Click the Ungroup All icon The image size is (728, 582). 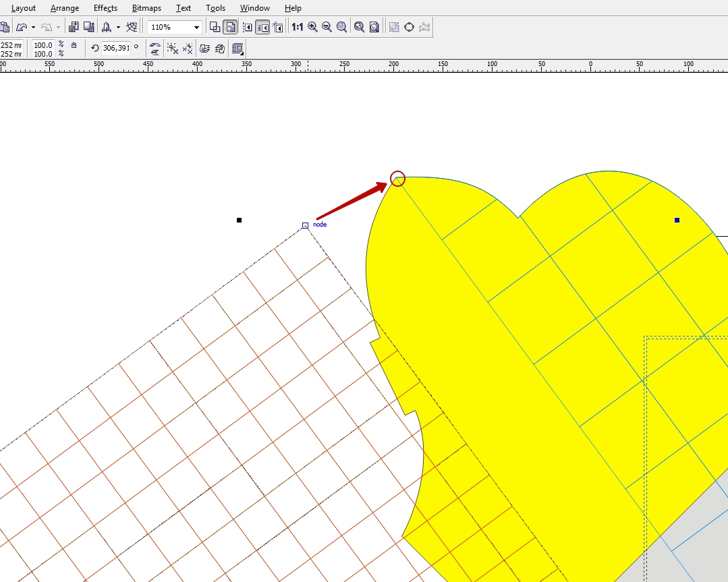pos(188,49)
